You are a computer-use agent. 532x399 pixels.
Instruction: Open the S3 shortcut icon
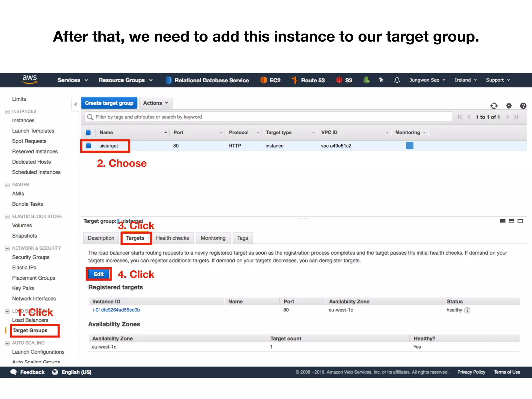(x=339, y=80)
